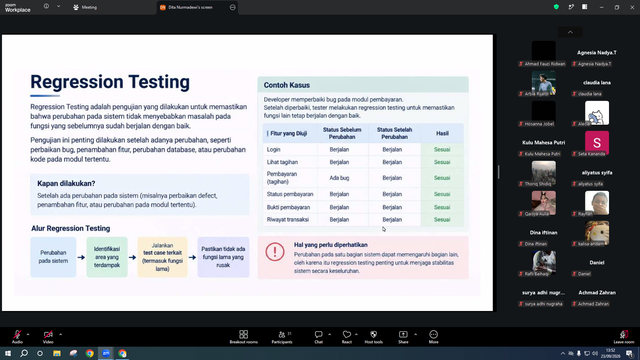Click divider handle between screen and gallery
The image size is (640, 360).
coord(498,172)
